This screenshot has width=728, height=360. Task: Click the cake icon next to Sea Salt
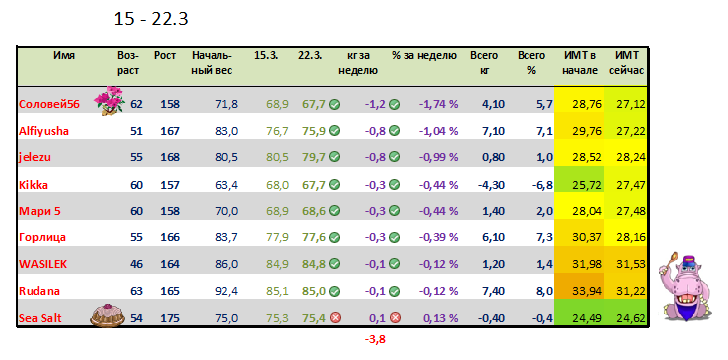pyautogui.click(x=102, y=315)
